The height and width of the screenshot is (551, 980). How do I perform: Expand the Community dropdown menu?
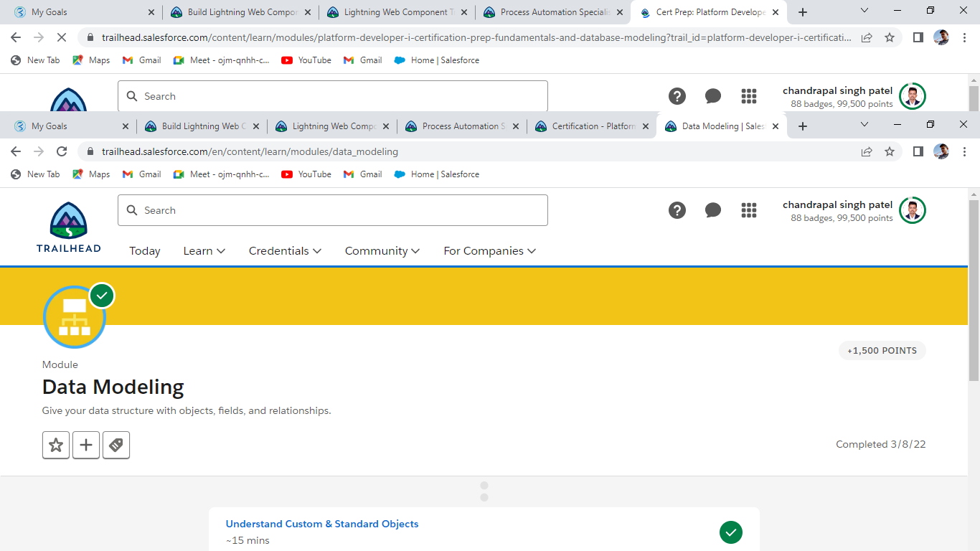pos(382,250)
